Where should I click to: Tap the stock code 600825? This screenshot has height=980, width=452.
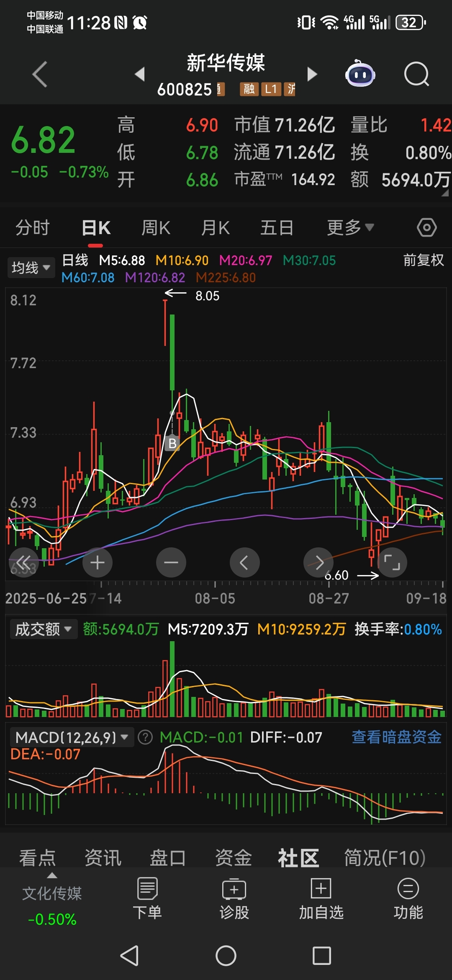click(185, 89)
